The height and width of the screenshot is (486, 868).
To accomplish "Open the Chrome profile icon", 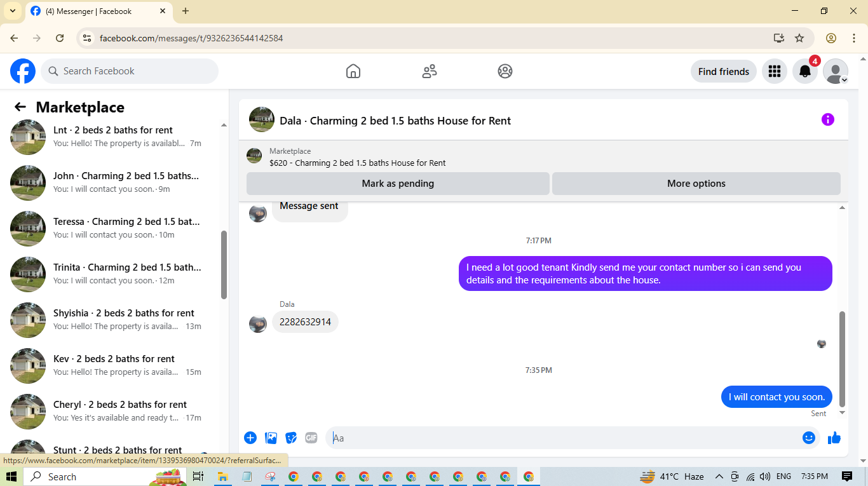I will point(831,38).
